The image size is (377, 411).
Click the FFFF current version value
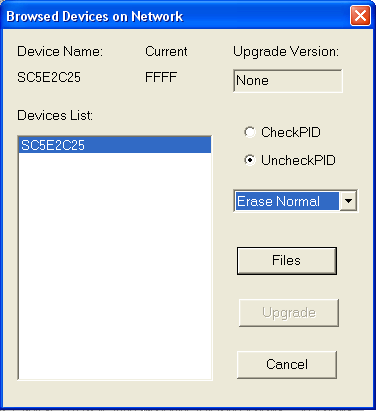tap(161, 77)
